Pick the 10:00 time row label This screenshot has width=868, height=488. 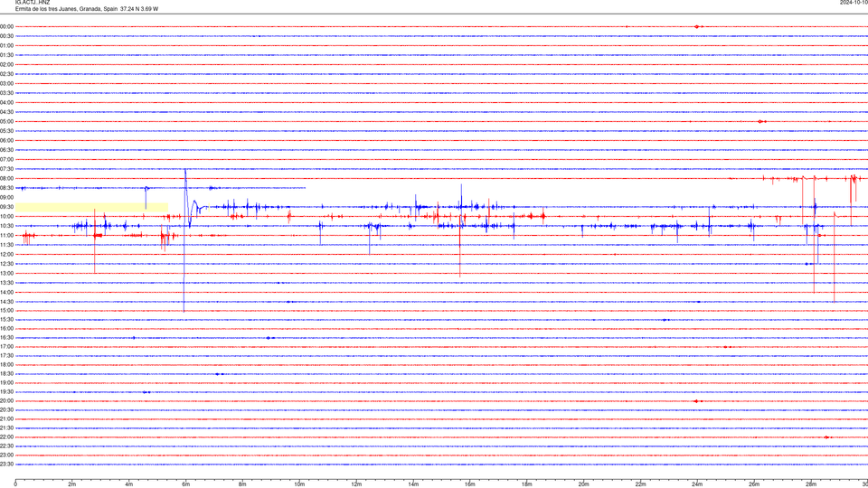tap(6, 216)
